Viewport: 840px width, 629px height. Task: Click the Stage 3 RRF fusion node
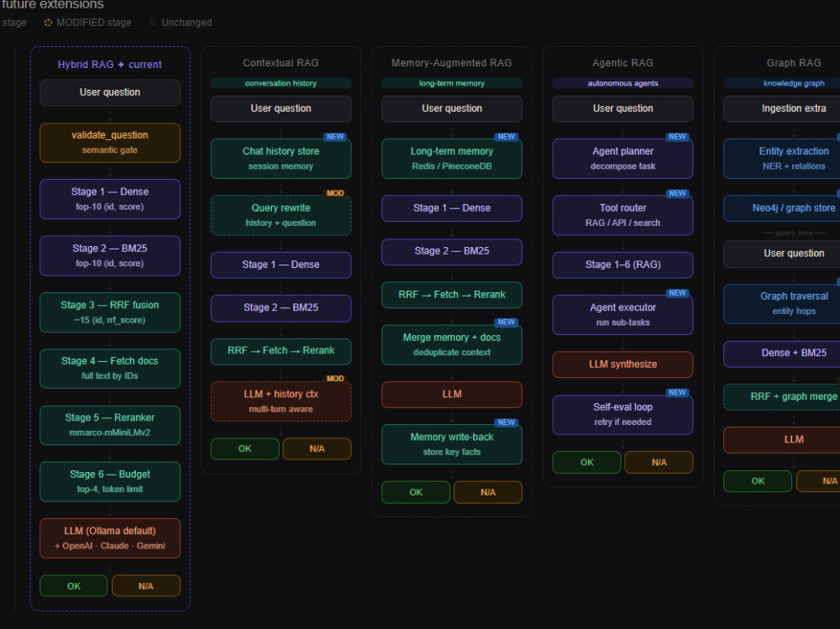pyautogui.click(x=110, y=312)
